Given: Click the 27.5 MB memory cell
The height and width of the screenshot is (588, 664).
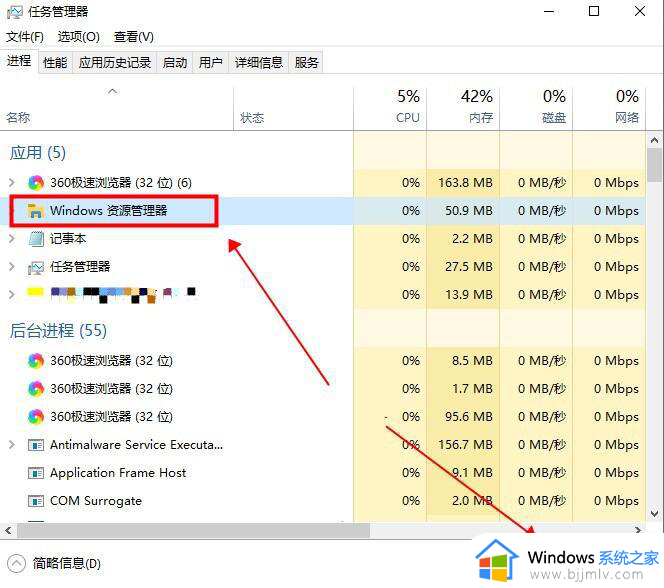Looking at the screenshot, I should [463, 267].
